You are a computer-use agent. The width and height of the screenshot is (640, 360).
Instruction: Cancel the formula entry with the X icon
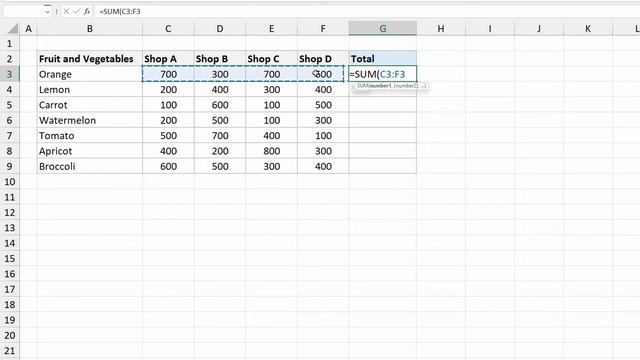click(x=66, y=11)
